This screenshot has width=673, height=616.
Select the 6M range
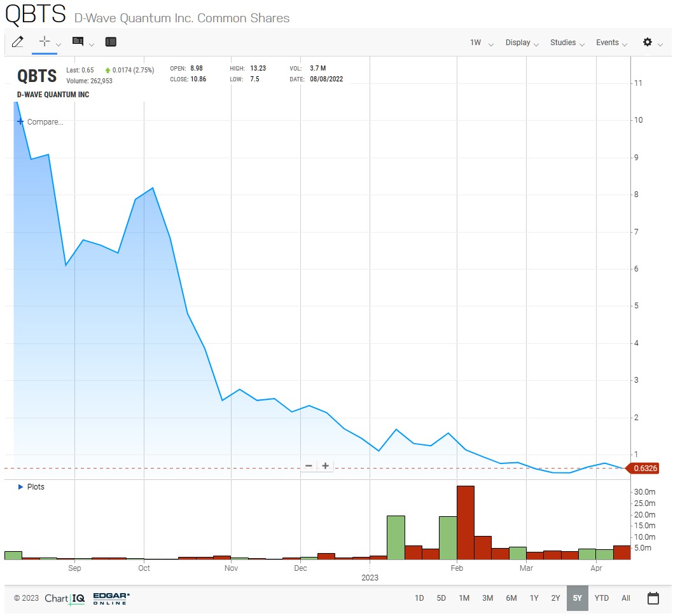pyautogui.click(x=511, y=598)
